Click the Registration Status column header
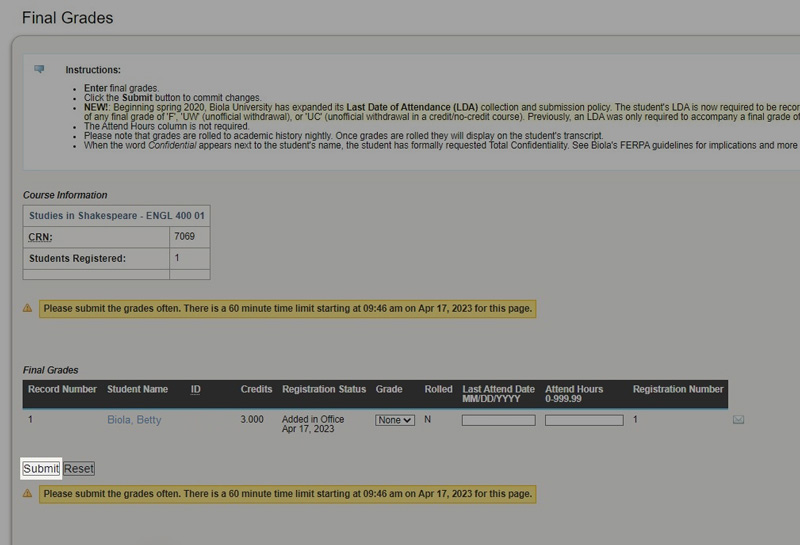Screen dimensions: 800x545 point(324,389)
